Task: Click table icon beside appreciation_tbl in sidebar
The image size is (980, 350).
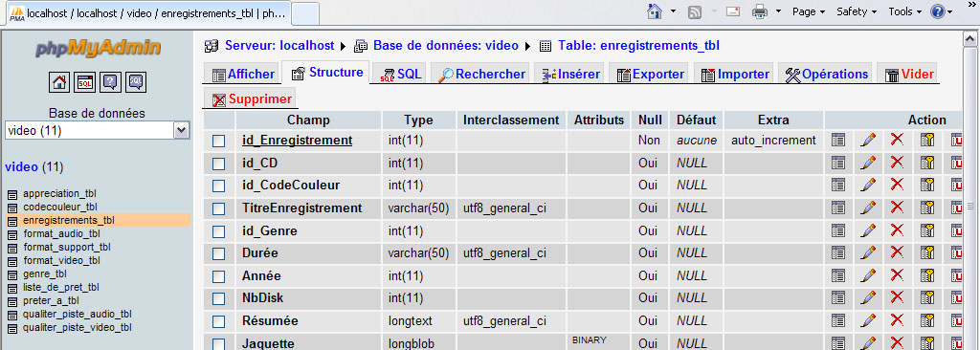Action: pos(11,194)
